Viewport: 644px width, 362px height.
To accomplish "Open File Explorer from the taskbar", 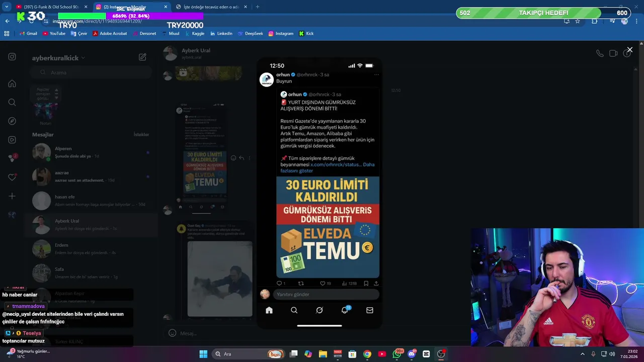I will pyautogui.click(x=323, y=354).
